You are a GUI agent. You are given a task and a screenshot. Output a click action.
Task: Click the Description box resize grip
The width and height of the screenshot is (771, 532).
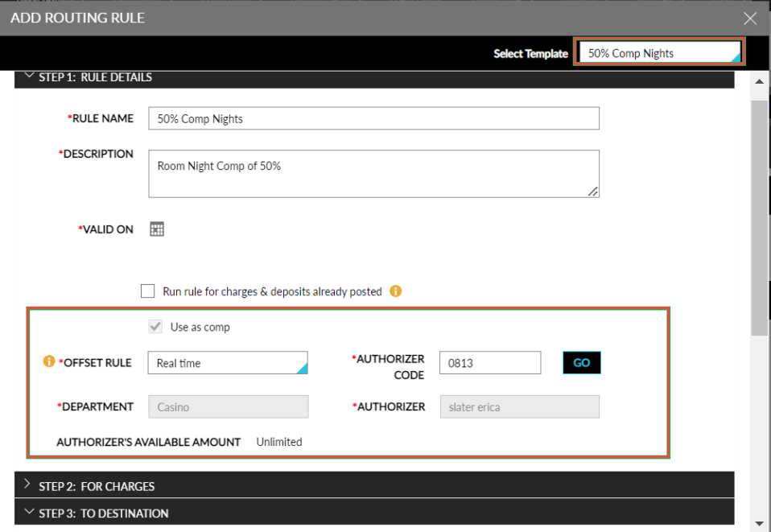[594, 192]
